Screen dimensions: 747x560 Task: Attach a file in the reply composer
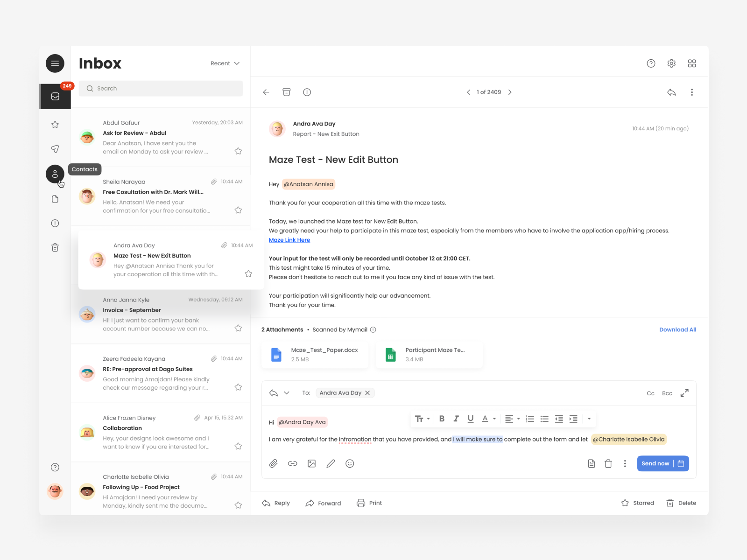tap(274, 463)
